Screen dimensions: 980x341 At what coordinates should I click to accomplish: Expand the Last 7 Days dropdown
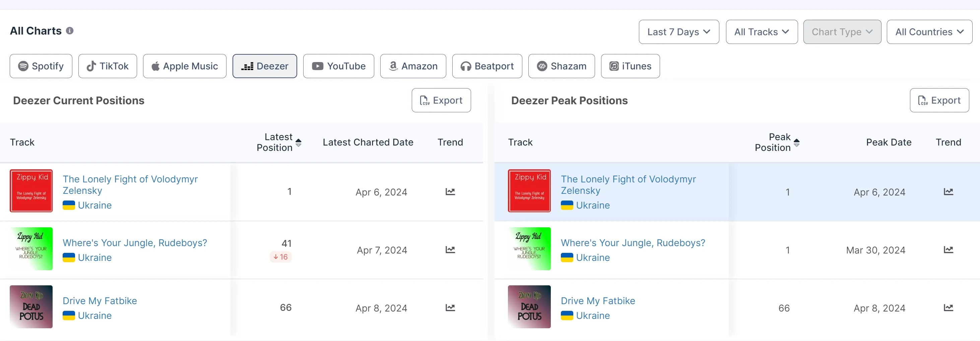(x=678, y=32)
